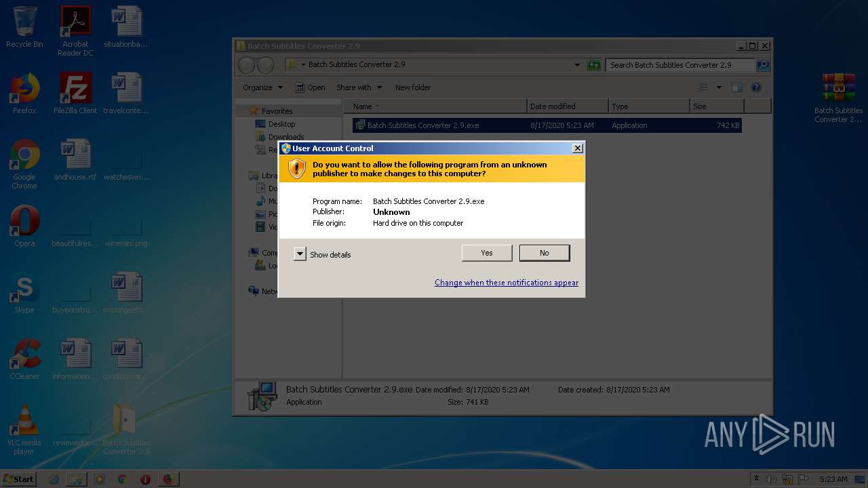Click the volume icon in system tray
This screenshot has width=868, height=488.
pyautogui.click(x=771, y=479)
